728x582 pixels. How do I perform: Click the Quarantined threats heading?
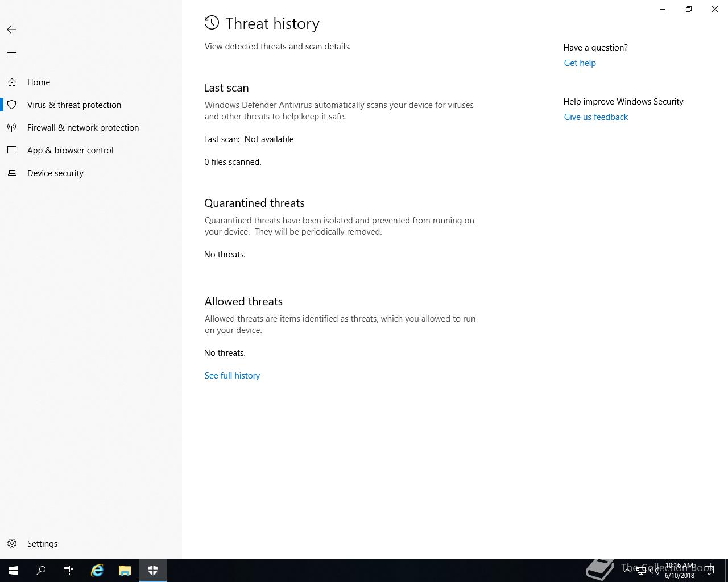tap(254, 203)
